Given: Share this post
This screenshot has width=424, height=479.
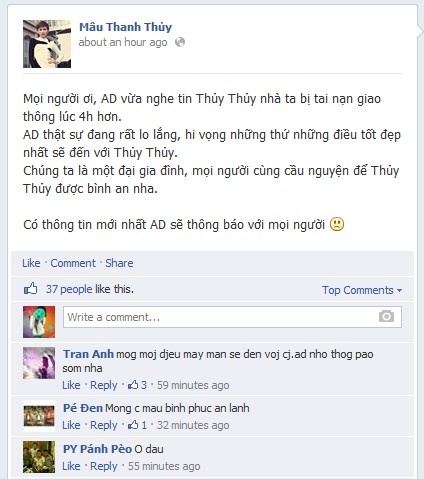Looking at the screenshot, I should pos(119,263).
